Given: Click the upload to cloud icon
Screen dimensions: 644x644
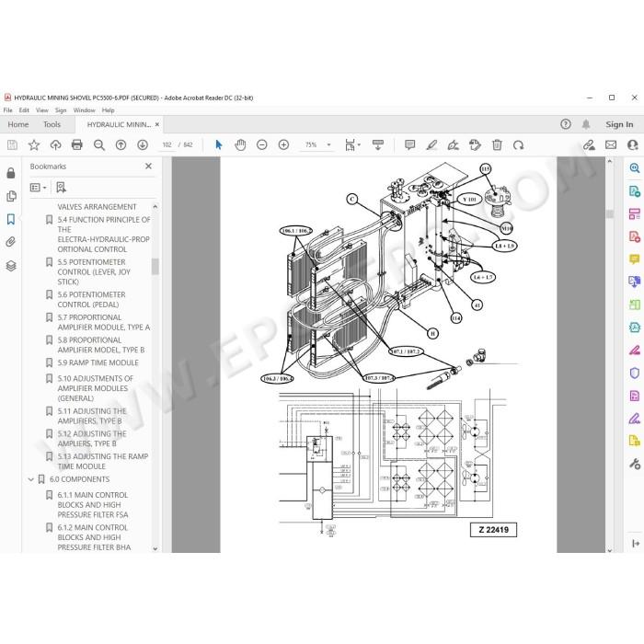Looking at the screenshot, I should pos(55,144).
